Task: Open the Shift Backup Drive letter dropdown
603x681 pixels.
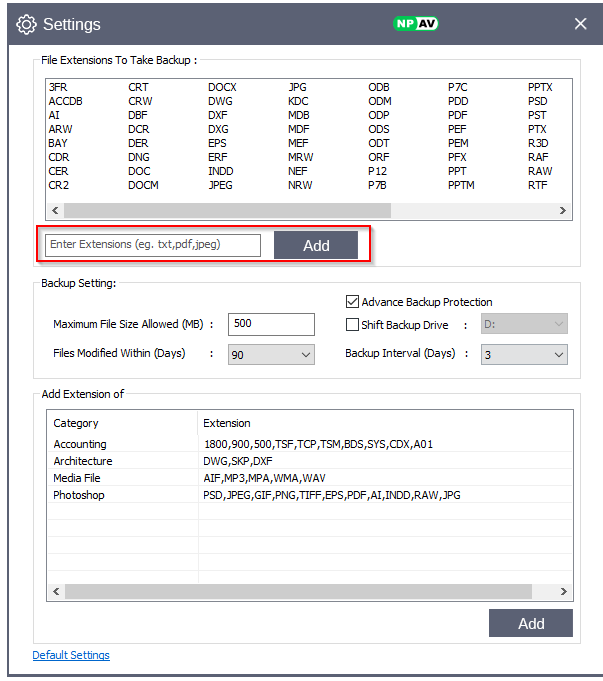Action: [523, 325]
